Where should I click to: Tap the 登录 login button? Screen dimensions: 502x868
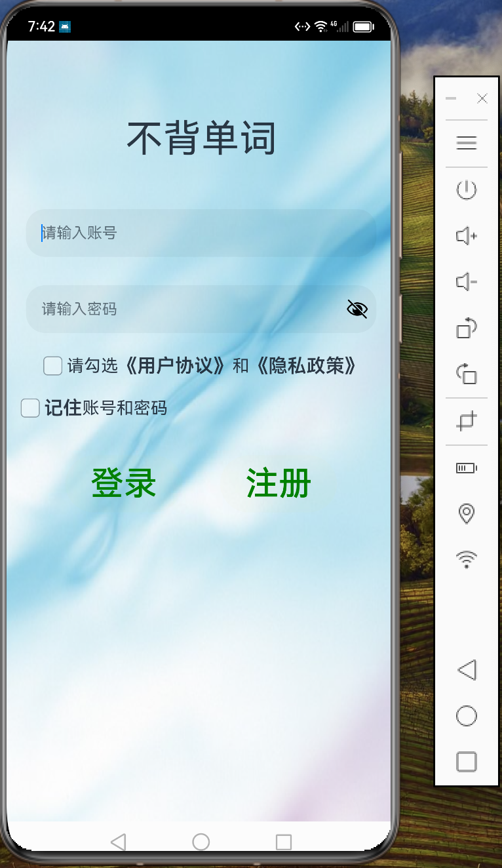click(x=124, y=483)
